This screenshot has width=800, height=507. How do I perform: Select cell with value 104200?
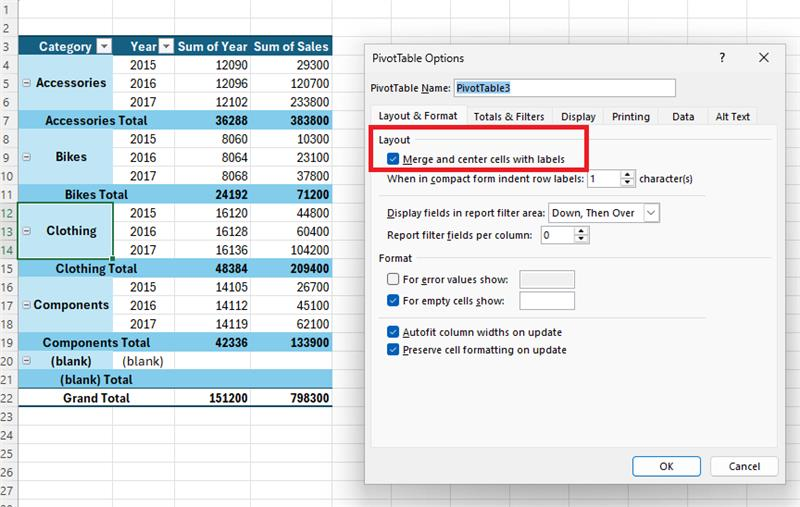pyautogui.click(x=291, y=250)
